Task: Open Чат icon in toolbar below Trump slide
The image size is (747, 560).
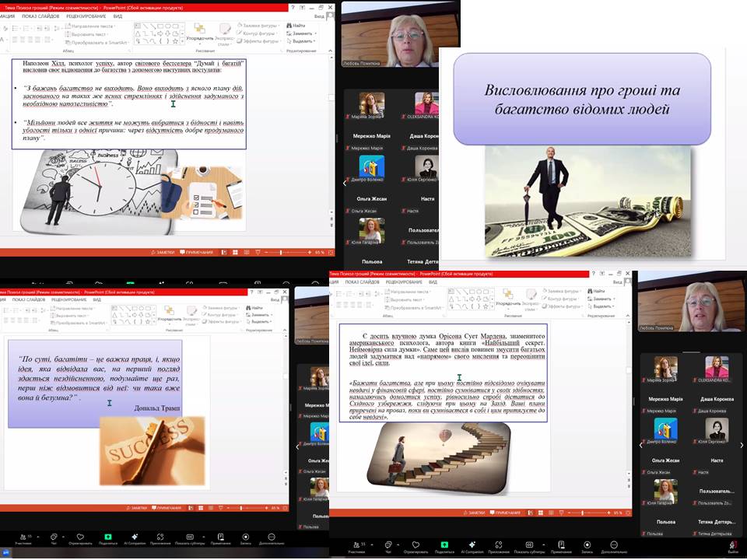Action: pos(54,537)
